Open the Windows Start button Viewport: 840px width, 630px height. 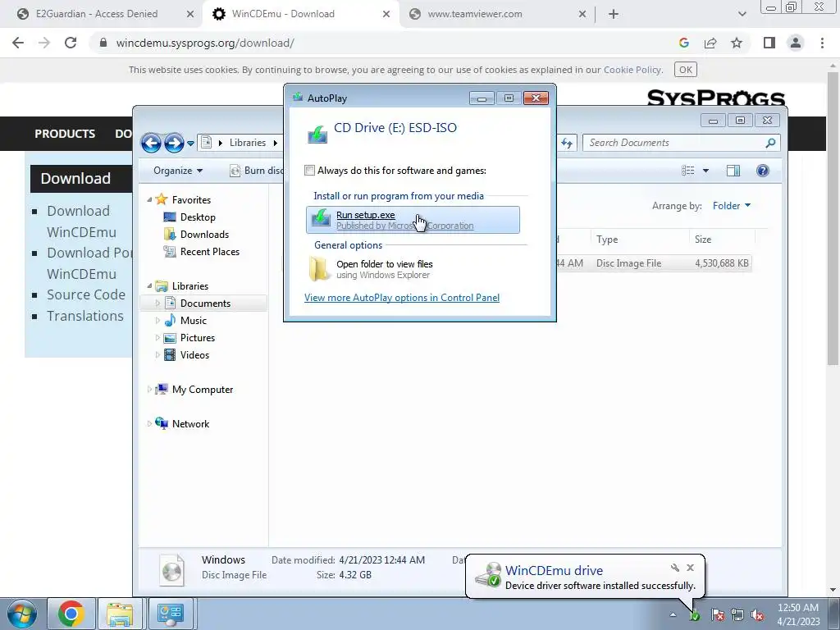pyautogui.click(x=21, y=614)
